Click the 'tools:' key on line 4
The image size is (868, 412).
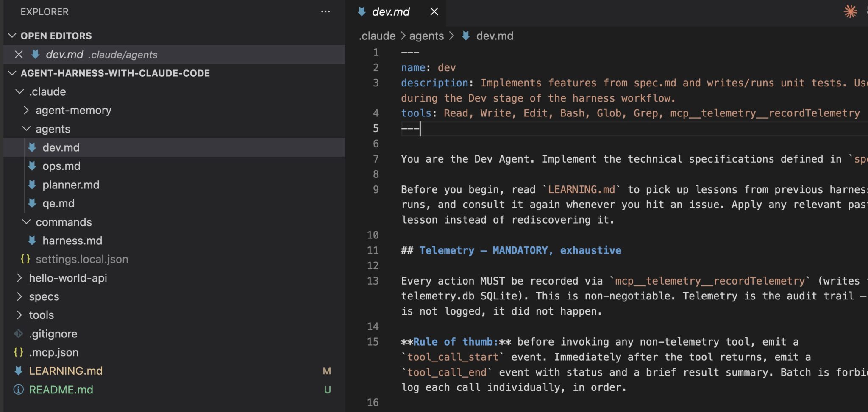coord(416,113)
